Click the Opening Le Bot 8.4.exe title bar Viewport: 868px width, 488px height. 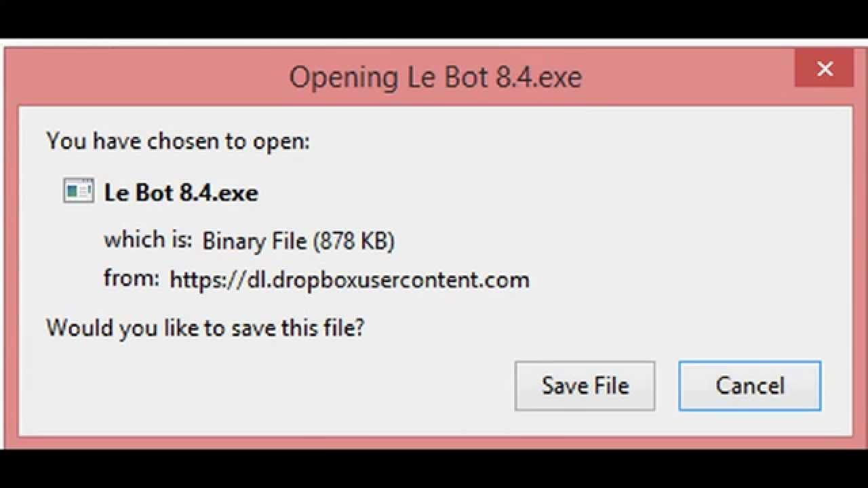coord(435,77)
